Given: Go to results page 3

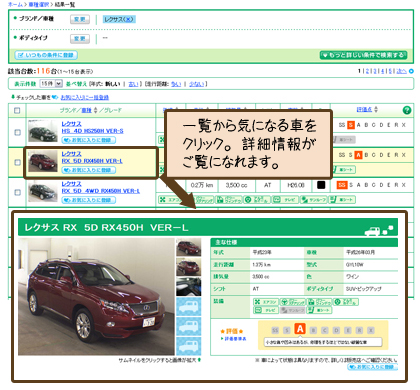Looking at the screenshot, I should (x=375, y=71).
